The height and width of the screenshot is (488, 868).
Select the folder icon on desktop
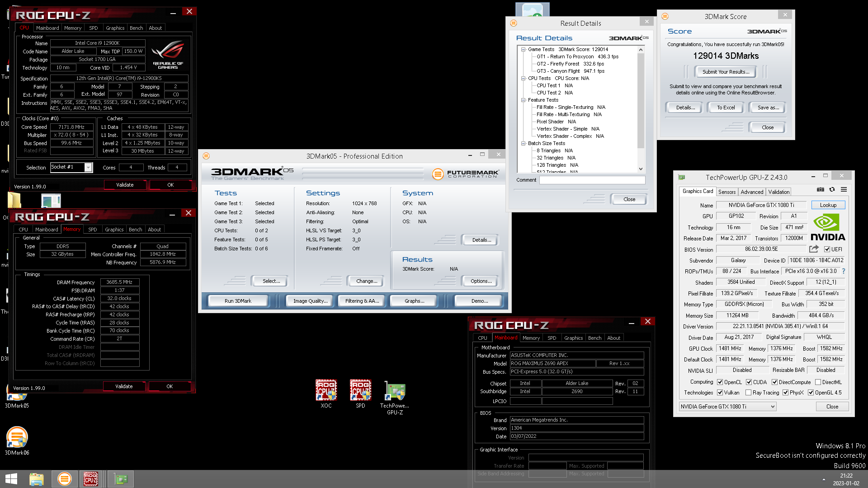pos(14,200)
